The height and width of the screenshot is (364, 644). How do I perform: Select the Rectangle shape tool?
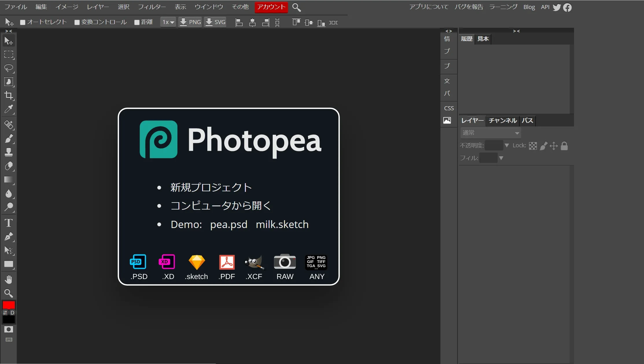click(x=9, y=264)
